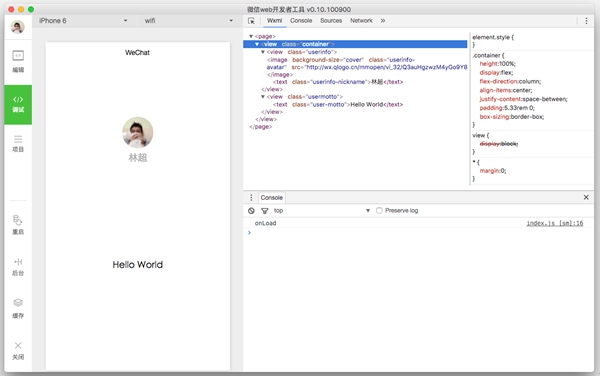This screenshot has width=600, height=376.
Task: Click the console filter funnel icon
Action: click(x=264, y=210)
